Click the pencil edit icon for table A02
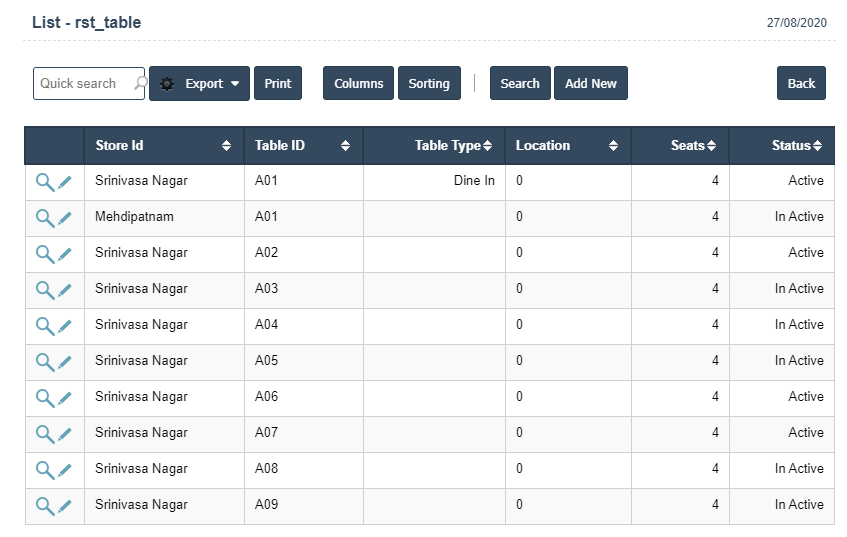Image resolution: width=847 pixels, height=537 pixels. click(x=65, y=254)
